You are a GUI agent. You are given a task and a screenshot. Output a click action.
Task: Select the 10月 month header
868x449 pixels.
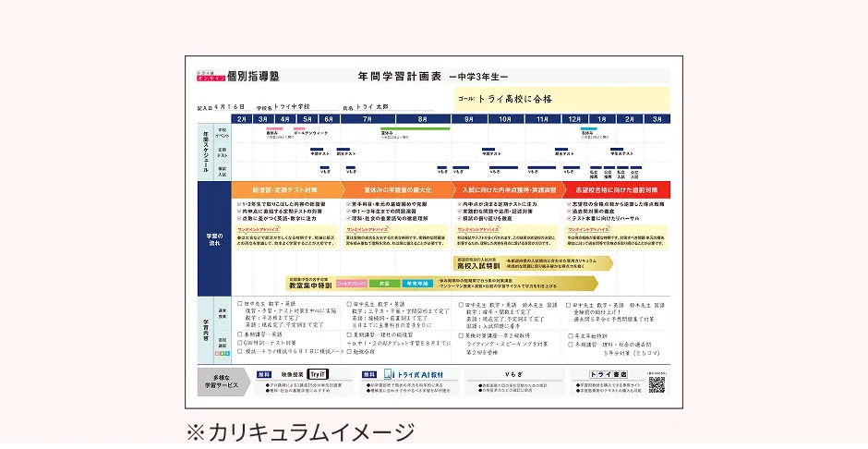505,119
